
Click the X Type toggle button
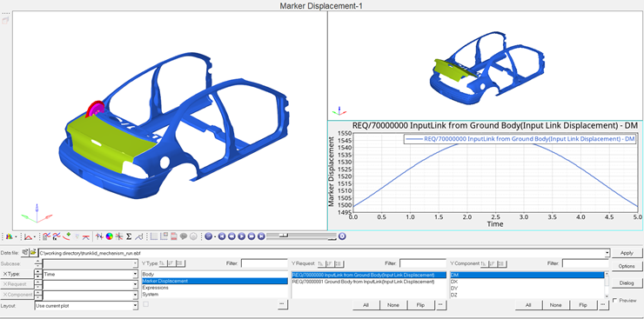point(17,274)
